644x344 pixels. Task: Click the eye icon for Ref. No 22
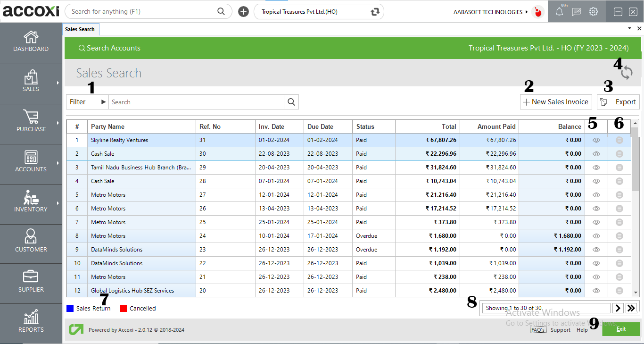(596, 263)
